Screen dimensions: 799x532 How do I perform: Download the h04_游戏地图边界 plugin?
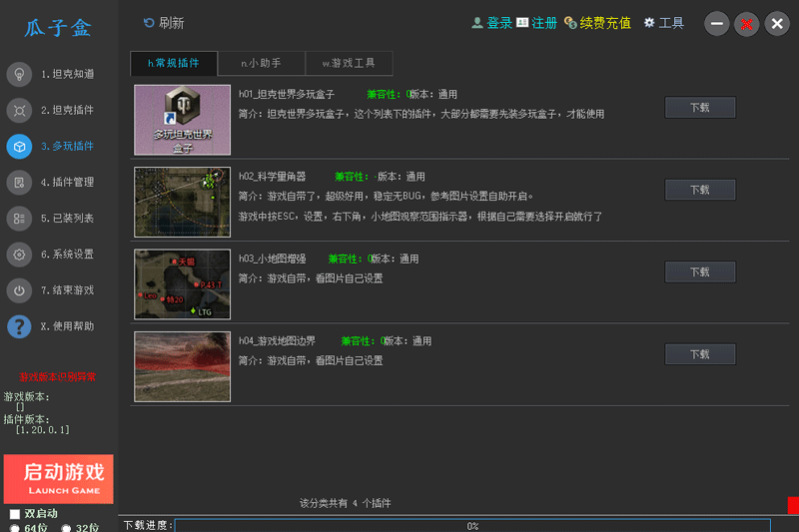tap(700, 354)
